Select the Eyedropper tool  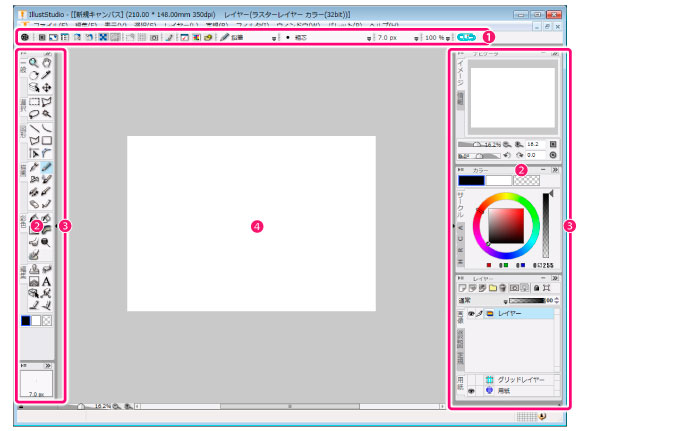47,75
